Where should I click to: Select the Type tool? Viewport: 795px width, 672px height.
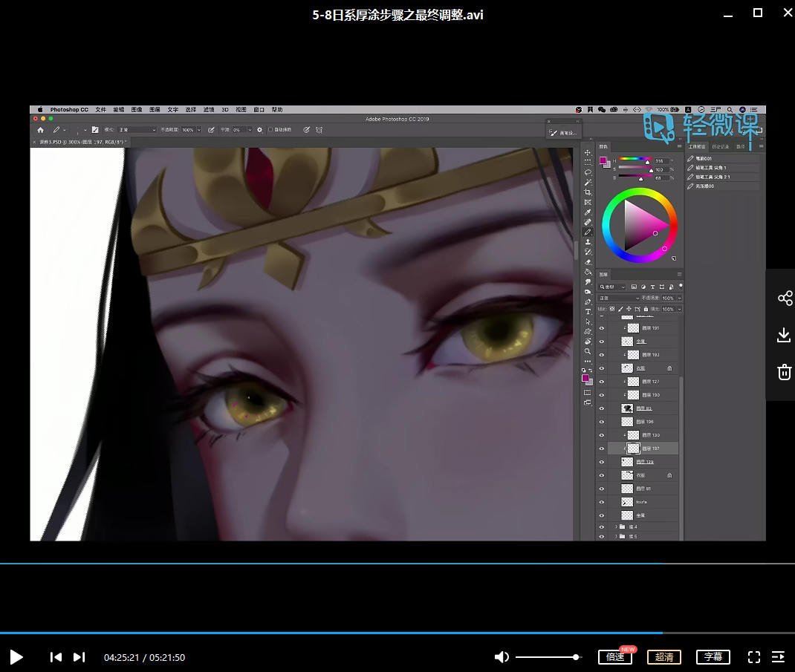point(588,312)
